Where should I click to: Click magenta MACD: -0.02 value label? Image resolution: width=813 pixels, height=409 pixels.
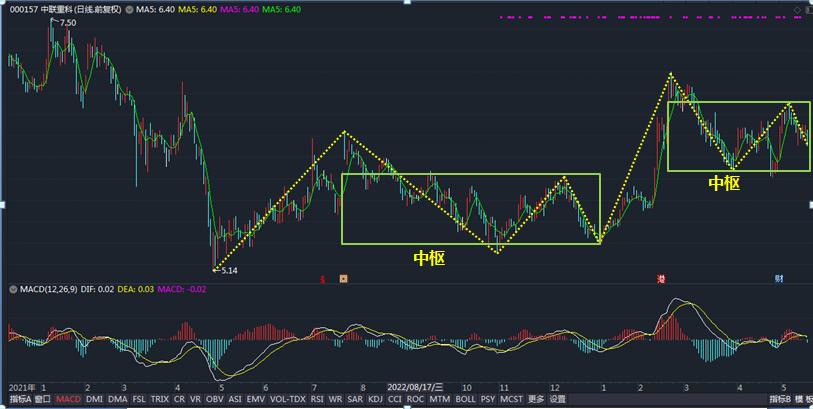[x=181, y=289]
